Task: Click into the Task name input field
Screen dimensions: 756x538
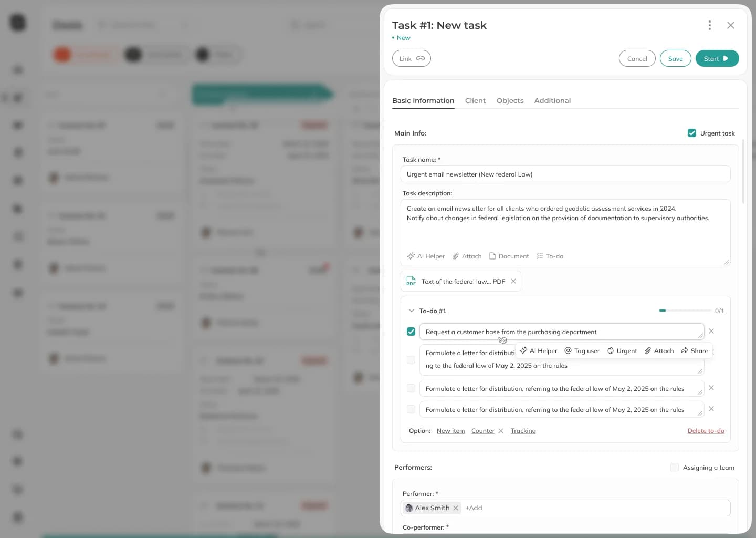Action: point(565,174)
